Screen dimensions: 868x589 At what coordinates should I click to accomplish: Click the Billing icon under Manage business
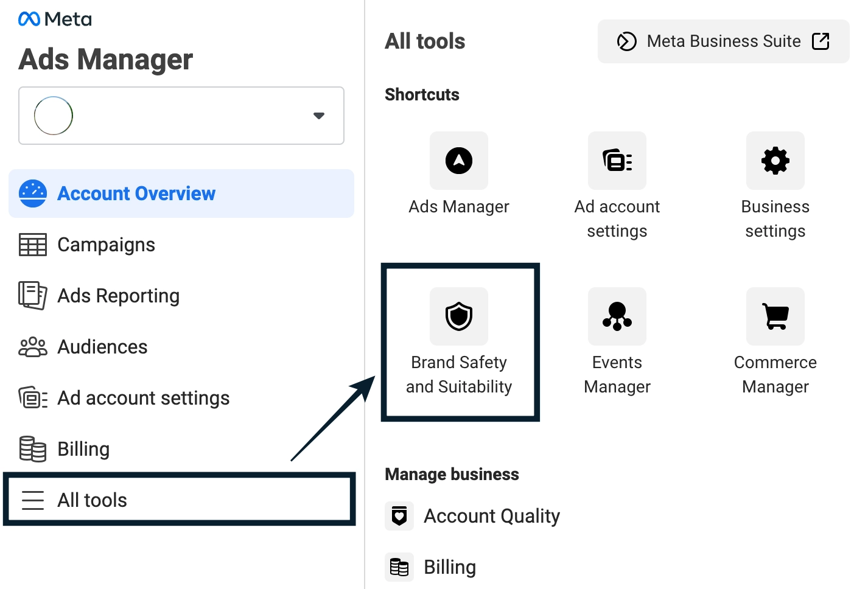pyautogui.click(x=399, y=567)
